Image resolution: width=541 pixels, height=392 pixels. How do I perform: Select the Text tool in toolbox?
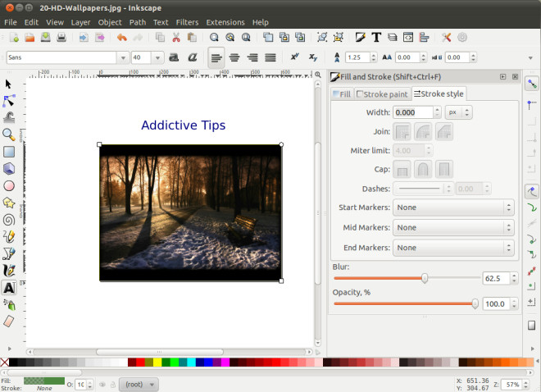[x=9, y=288]
